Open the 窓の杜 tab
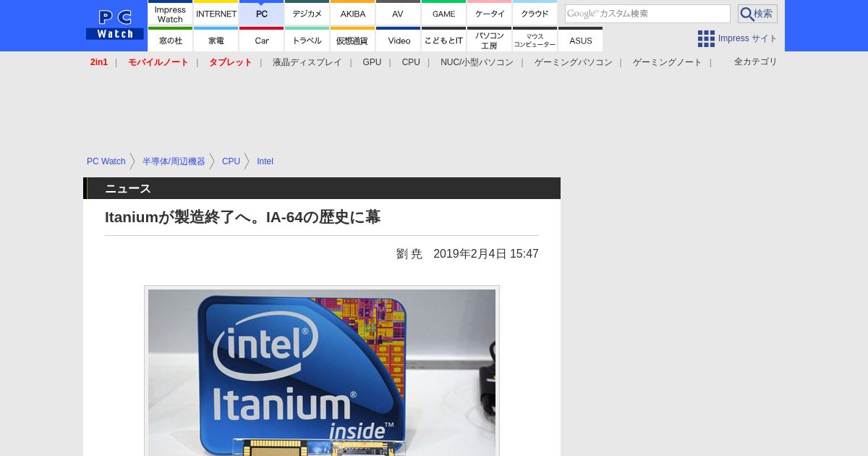 click(x=170, y=39)
